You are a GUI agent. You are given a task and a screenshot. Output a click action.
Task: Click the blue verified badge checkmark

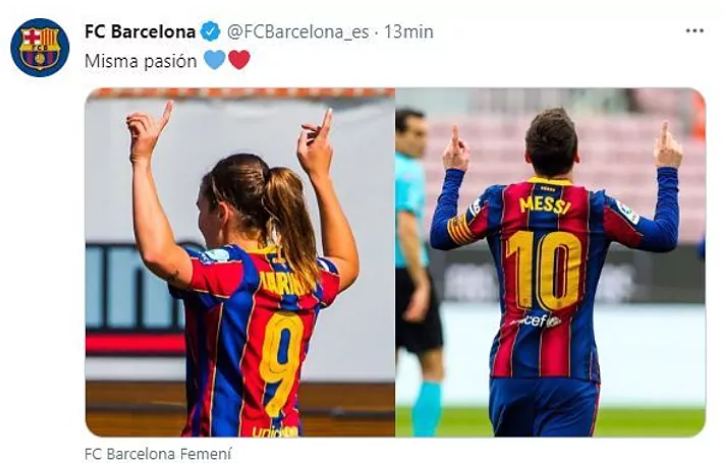tap(210, 32)
